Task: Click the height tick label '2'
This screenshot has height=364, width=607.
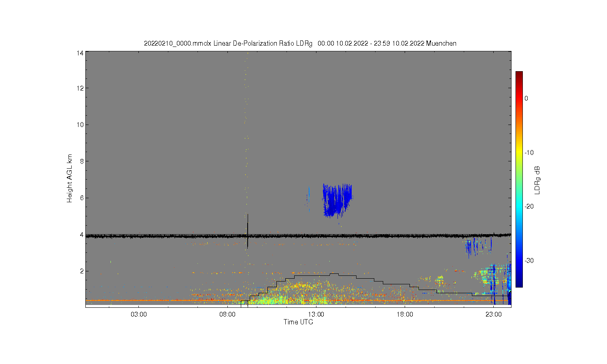Action: 82,271
